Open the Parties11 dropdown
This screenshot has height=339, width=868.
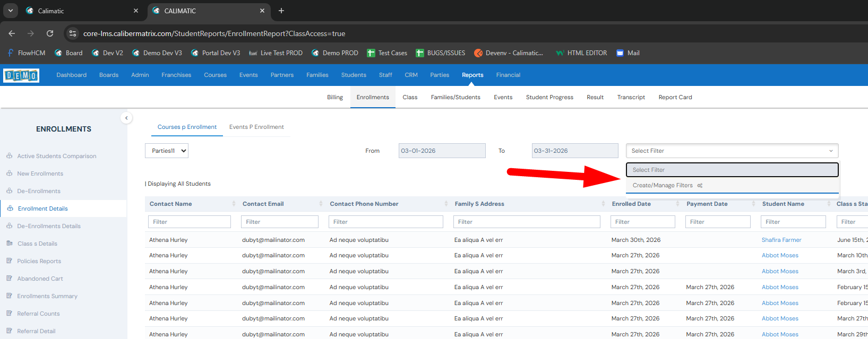(x=167, y=151)
